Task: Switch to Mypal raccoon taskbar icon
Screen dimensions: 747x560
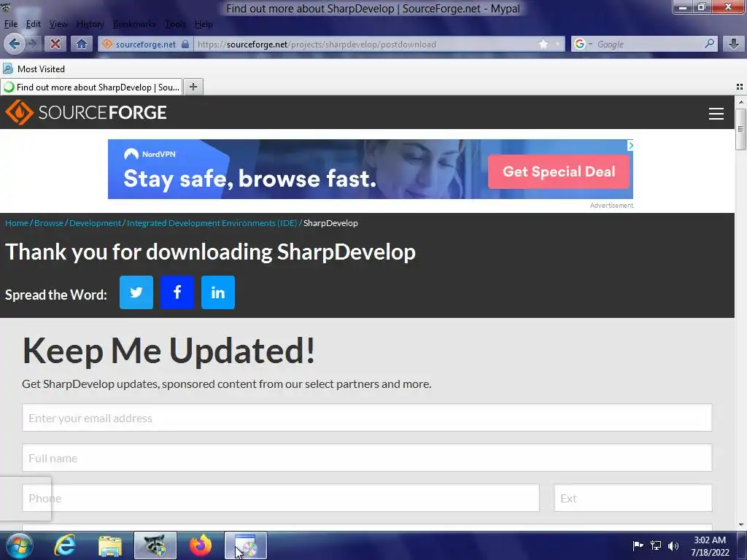Action: click(x=155, y=545)
